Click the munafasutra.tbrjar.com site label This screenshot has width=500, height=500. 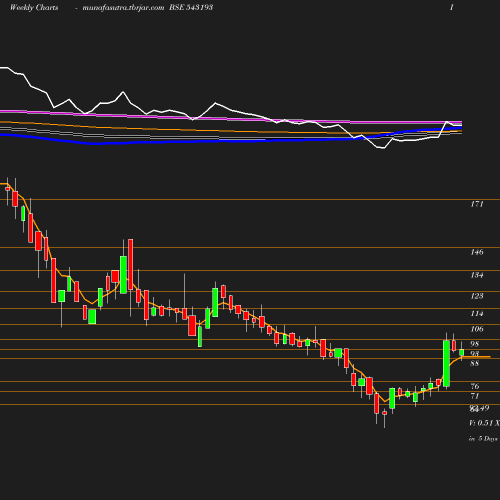click(123, 7)
